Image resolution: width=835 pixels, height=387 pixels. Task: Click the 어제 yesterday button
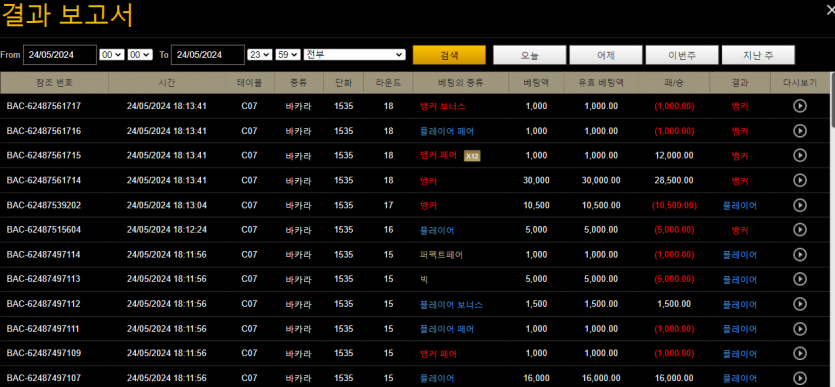point(606,55)
